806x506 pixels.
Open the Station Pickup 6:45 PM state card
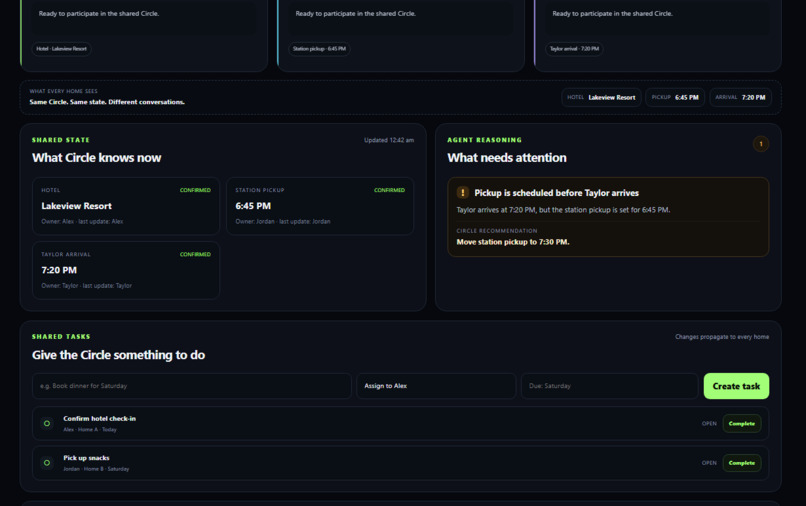tap(320, 206)
